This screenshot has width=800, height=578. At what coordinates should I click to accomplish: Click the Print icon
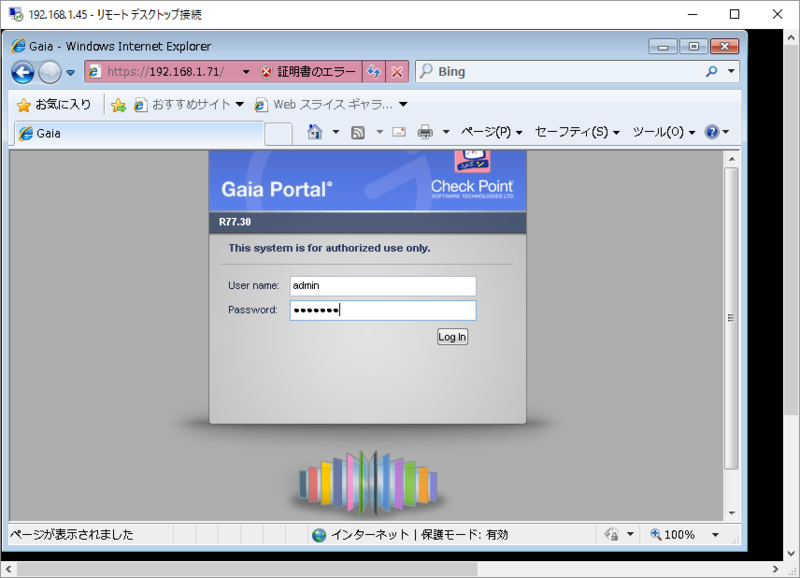[x=425, y=133]
